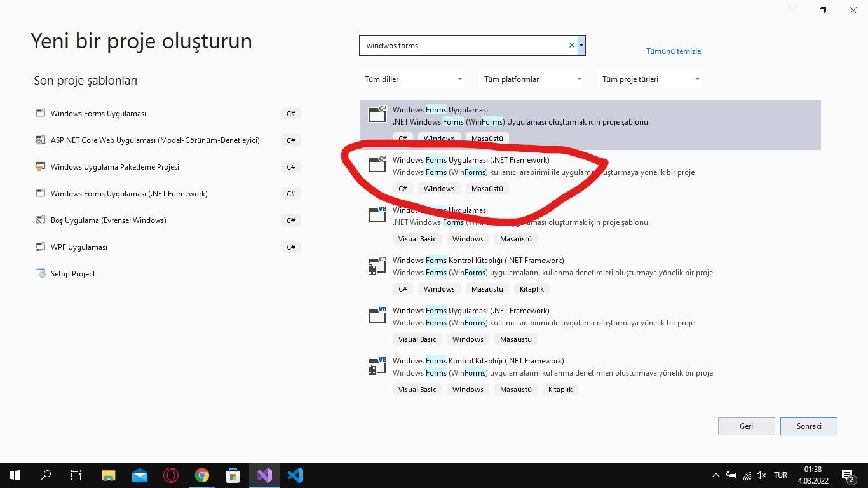Viewport: 868px width, 488px height.
Task: Choose Visual Basic Windows Forms Kontrol Kitaplığı title
Action: point(478,361)
